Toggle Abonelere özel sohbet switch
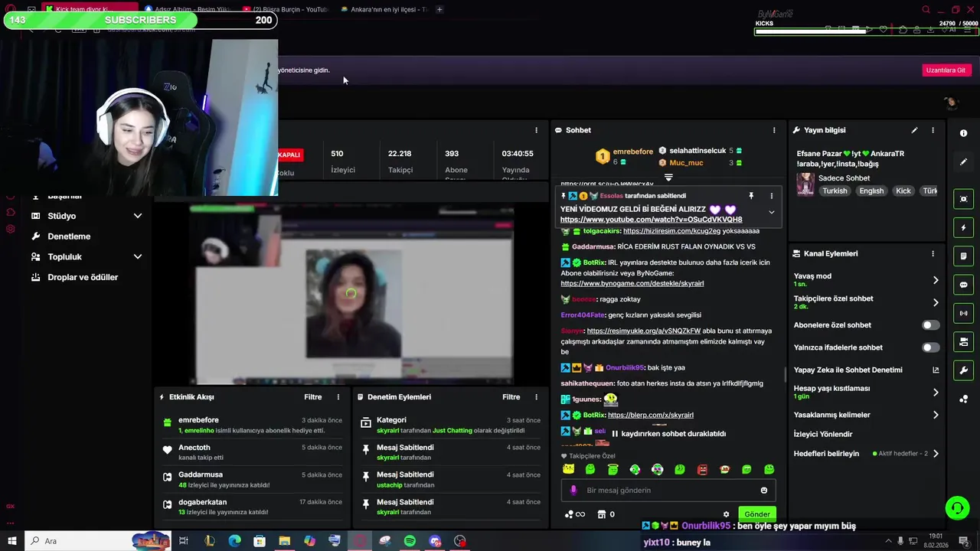Viewport: 980px width, 551px height. (x=930, y=325)
